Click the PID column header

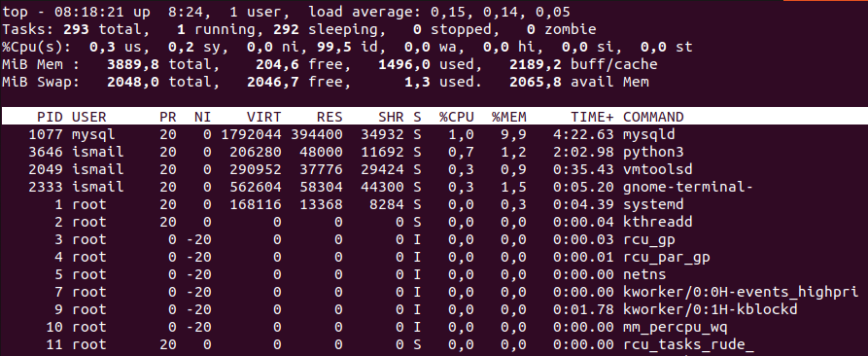[50, 117]
